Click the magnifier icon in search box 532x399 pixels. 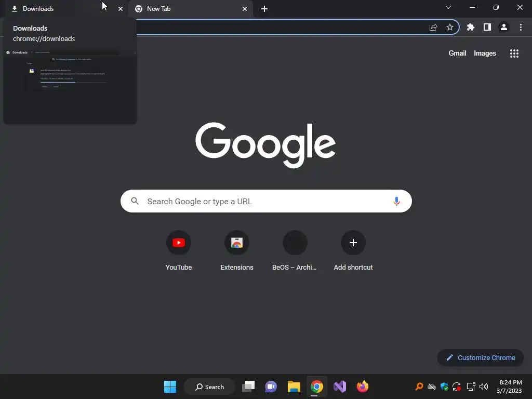[135, 201]
